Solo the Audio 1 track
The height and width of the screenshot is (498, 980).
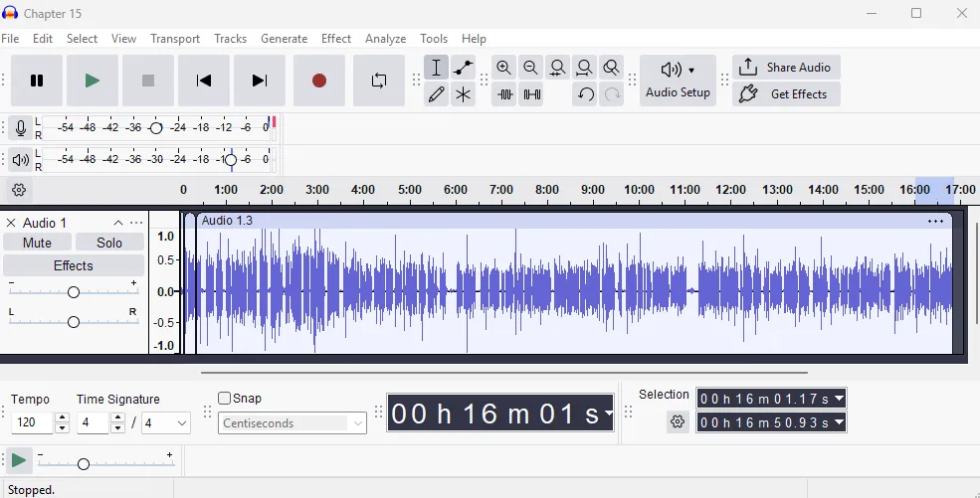[109, 243]
